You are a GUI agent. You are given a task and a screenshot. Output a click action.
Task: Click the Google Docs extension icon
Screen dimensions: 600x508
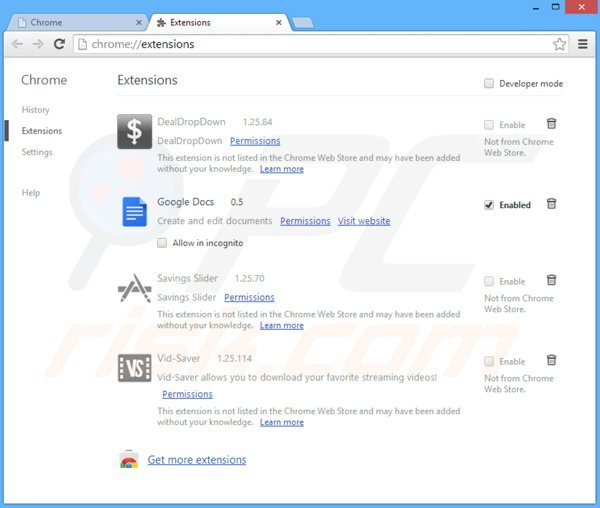(x=134, y=212)
